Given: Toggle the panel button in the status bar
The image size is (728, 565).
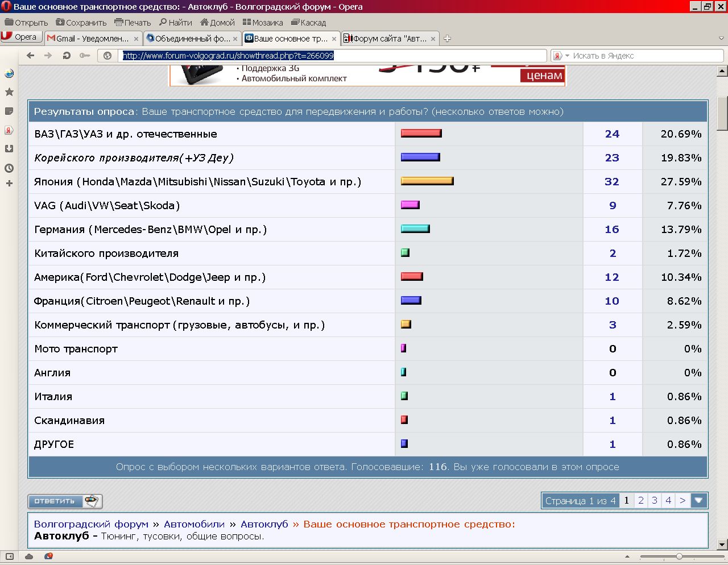Looking at the screenshot, I should (11, 556).
